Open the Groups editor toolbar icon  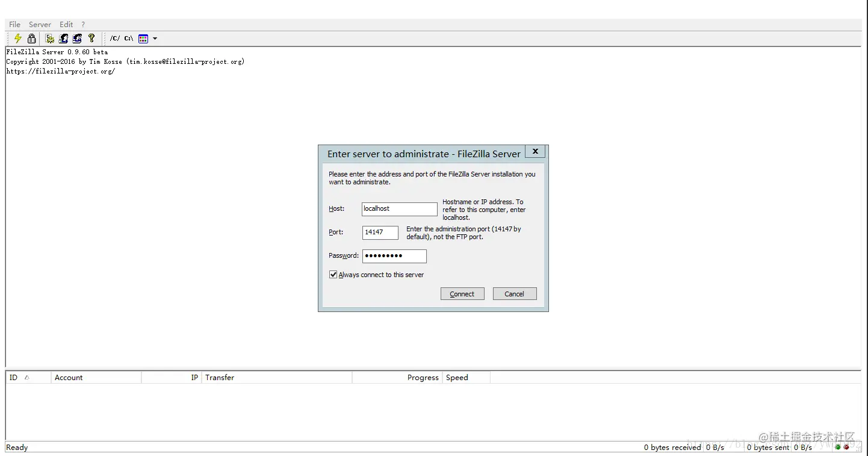77,39
